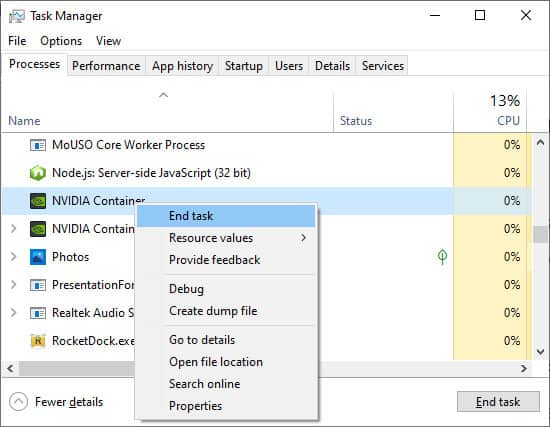Choose End task in context menu

(x=226, y=216)
